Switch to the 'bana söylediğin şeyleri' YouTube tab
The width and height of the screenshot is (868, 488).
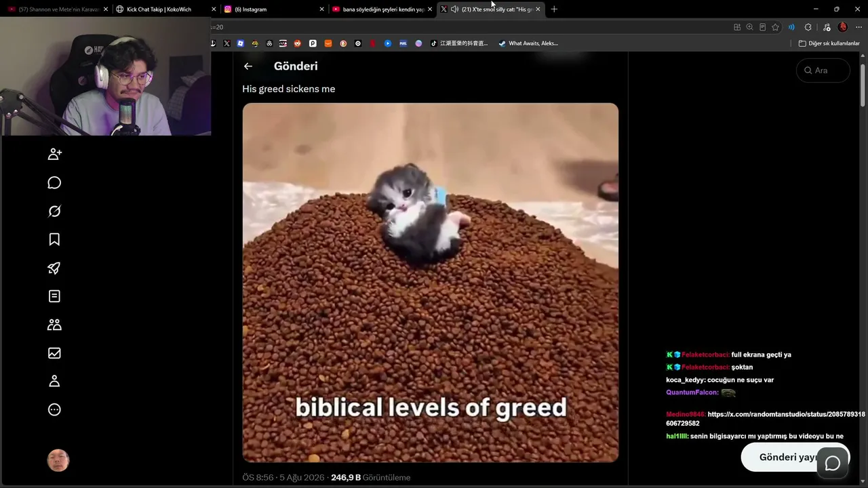tap(383, 9)
